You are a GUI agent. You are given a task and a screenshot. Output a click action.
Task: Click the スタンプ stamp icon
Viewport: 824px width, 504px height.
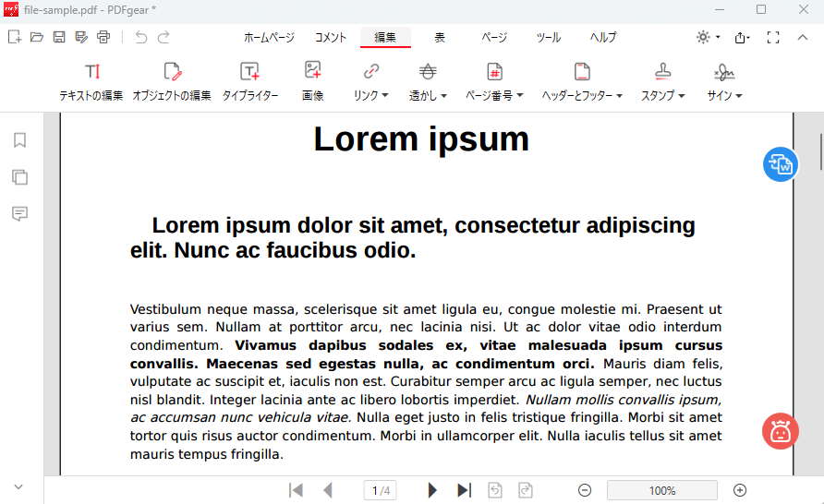662,71
